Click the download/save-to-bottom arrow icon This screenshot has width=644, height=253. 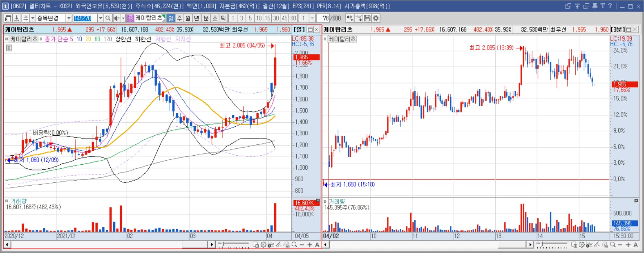click(x=17, y=18)
